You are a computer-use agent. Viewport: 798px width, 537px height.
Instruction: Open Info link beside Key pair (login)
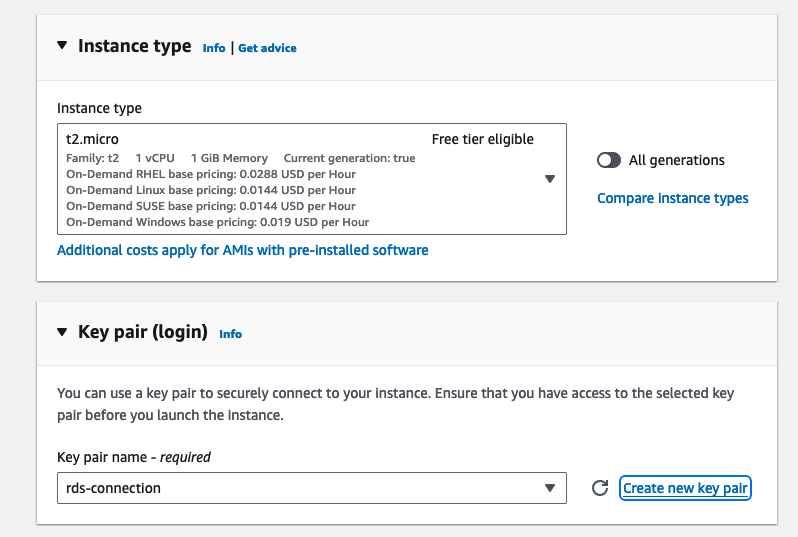click(230, 334)
